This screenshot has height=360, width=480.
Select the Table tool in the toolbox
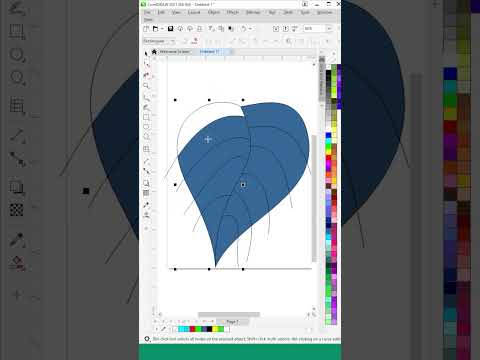[x=146, y=149]
